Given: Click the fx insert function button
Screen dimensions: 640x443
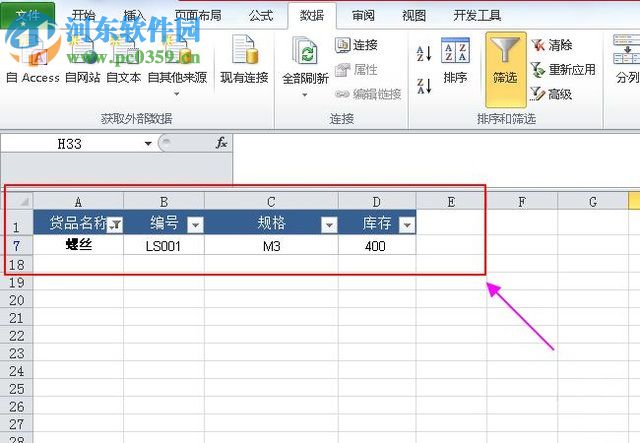Looking at the screenshot, I should (222, 143).
